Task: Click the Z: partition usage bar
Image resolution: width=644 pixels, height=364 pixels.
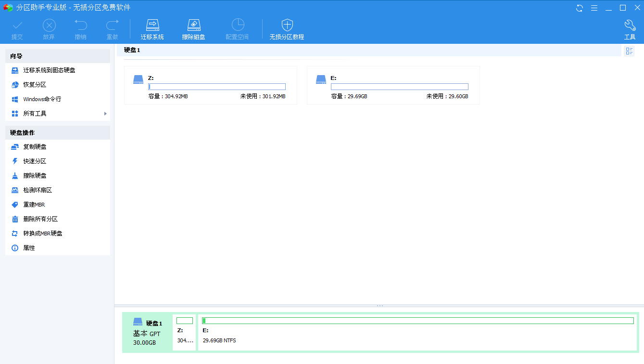Action: pyautogui.click(x=216, y=87)
